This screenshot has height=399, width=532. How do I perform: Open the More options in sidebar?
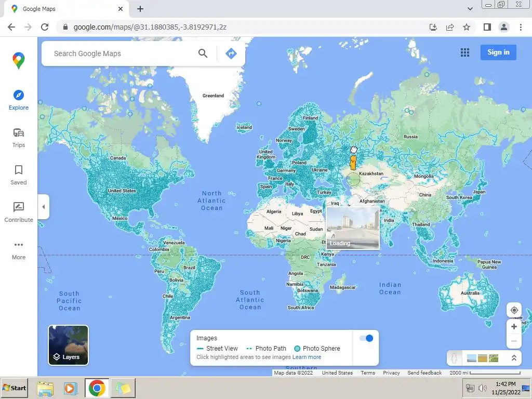pyautogui.click(x=19, y=250)
